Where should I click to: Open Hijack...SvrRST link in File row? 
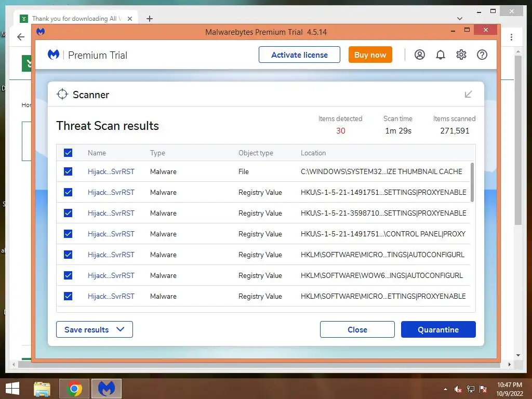coord(111,171)
